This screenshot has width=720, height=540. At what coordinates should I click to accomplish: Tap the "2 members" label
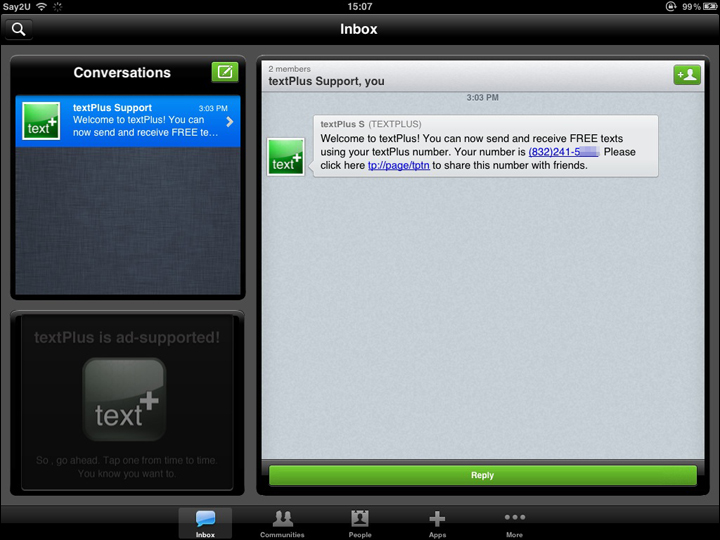(x=289, y=69)
